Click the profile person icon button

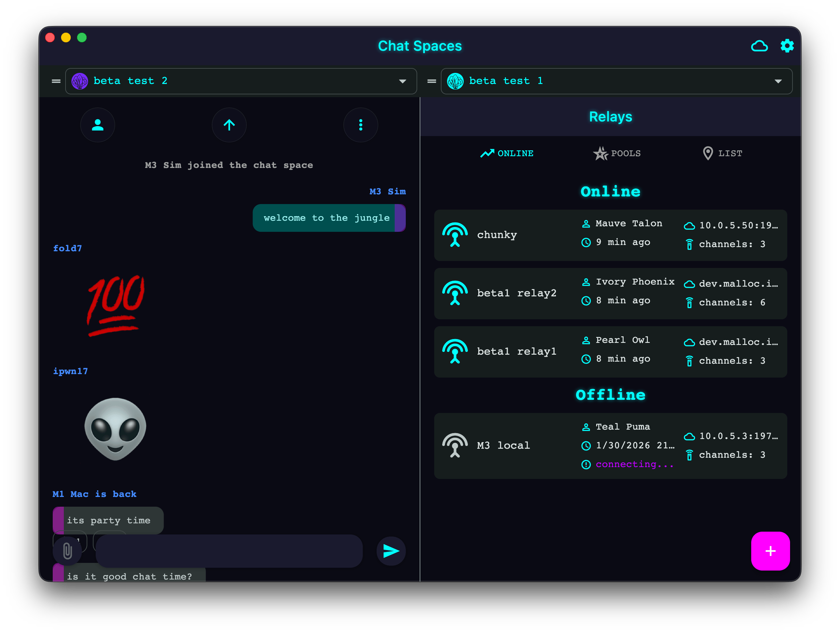pyautogui.click(x=97, y=125)
